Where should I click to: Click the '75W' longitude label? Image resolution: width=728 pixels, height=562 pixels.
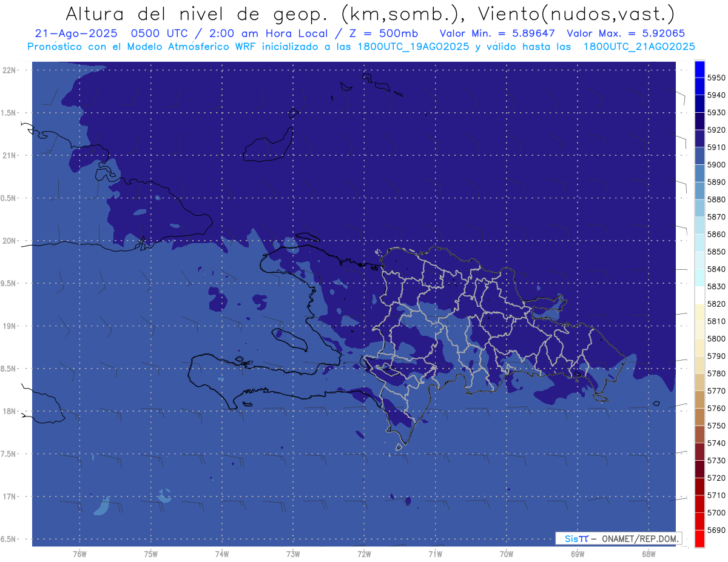pyautogui.click(x=151, y=554)
